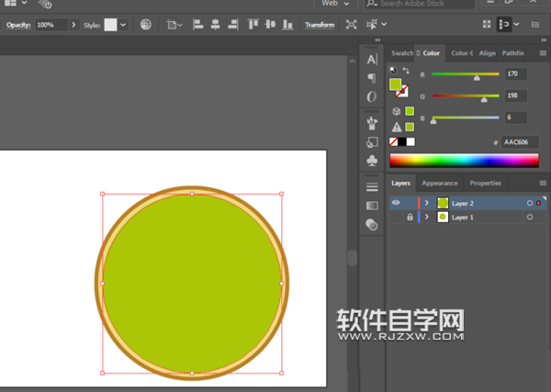The image size is (551, 392).
Task: Switch to the Align tab
Action: click(x=487, y=53)
